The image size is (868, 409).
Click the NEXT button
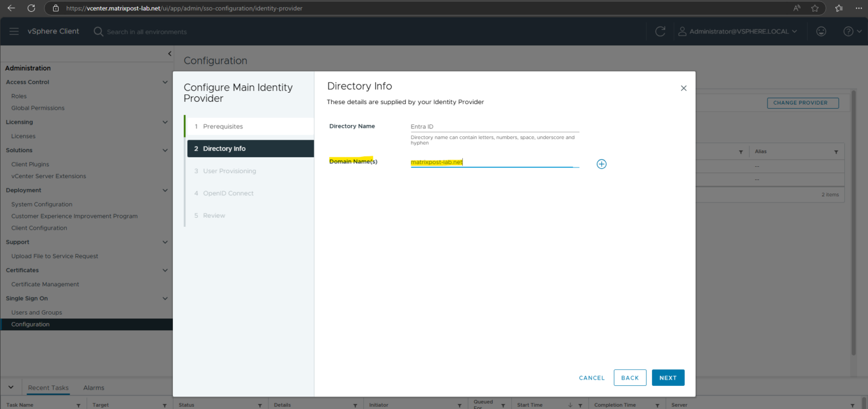click(x=668, y=377)
